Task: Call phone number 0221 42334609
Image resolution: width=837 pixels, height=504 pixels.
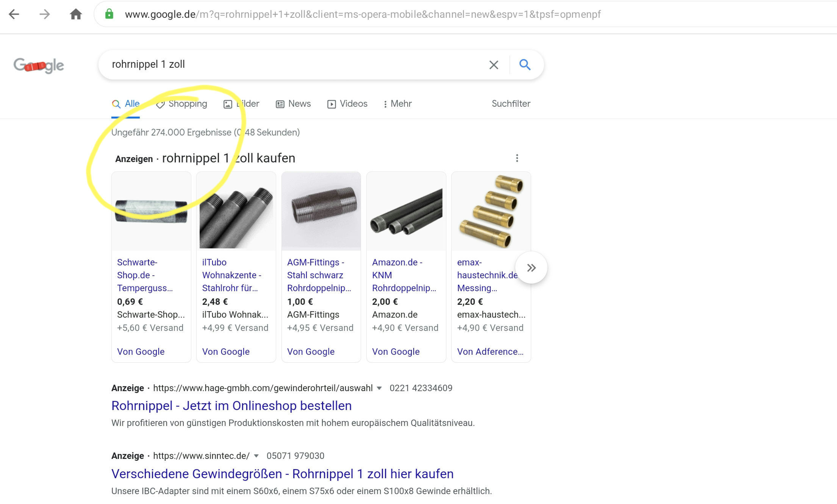Action: pos(421,388)
